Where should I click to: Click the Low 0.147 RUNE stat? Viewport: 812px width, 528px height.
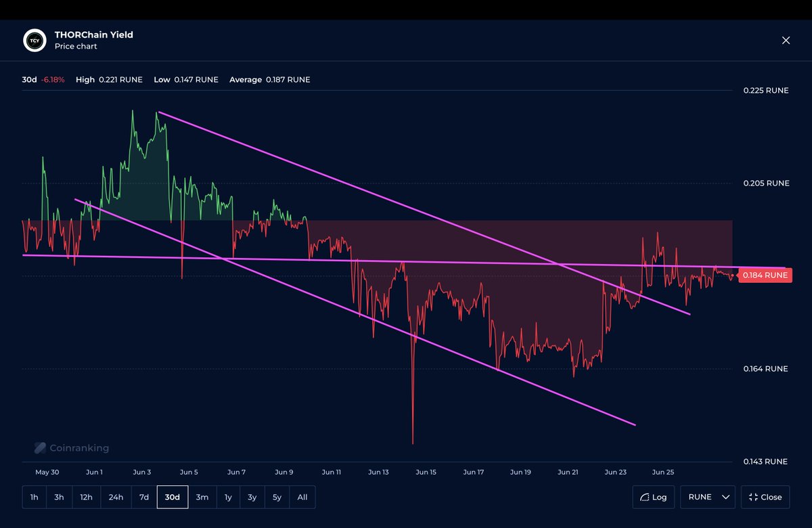coord(186,80)
